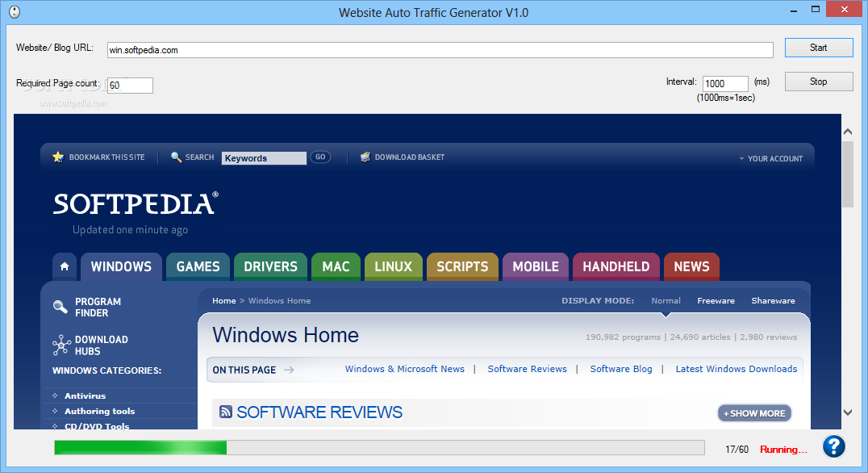Click the Download Basket link
This screenshot has height=473, width=868.
tap(410, 157)
